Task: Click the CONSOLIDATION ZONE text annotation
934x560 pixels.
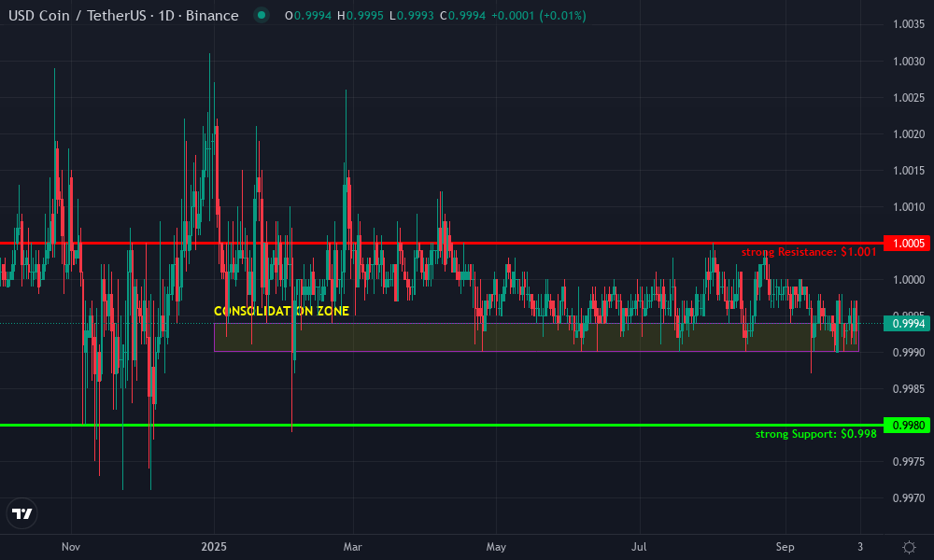Action: pos(281,311)
